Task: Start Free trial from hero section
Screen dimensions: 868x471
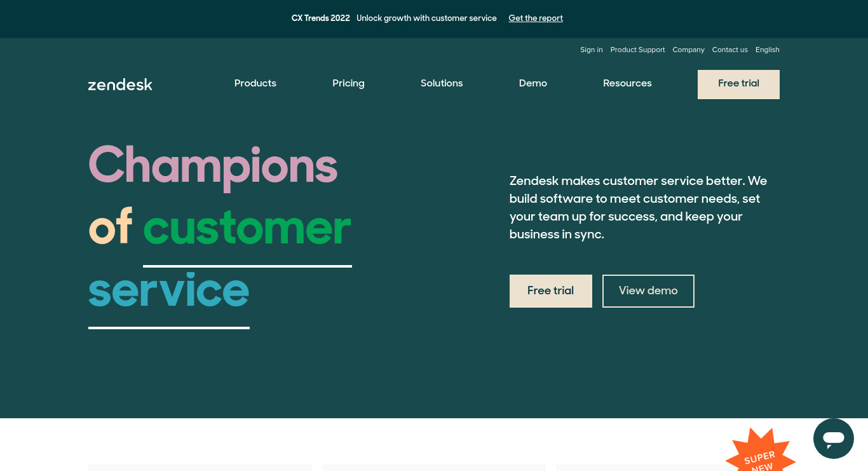Action: click(551, 291)
